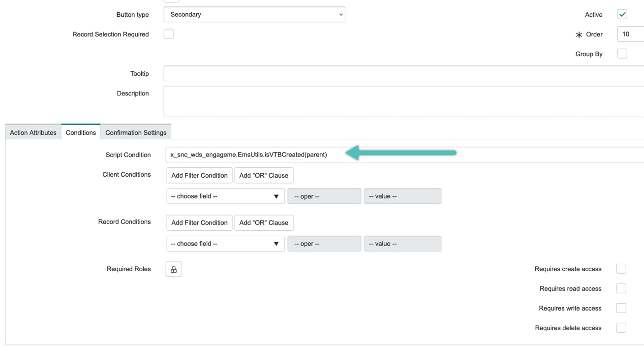Add Filter Condition under Client Conditions
The image size is (644, 347).
199,175
